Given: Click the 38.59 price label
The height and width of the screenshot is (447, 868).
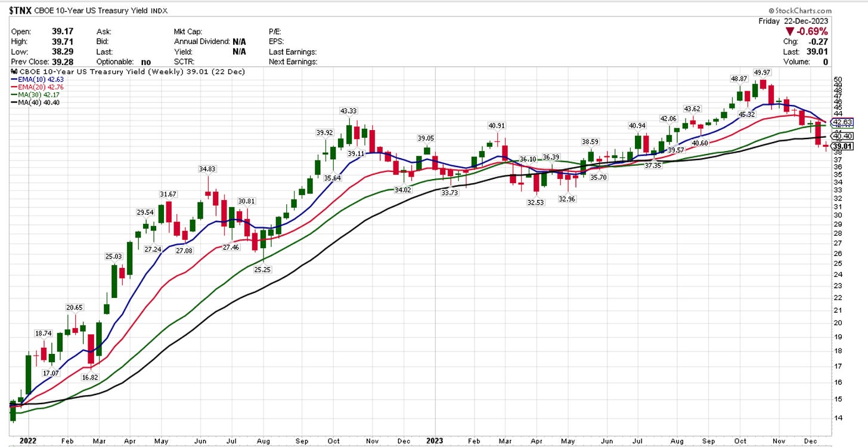Looking at the screenshot, I should point(590,142).
